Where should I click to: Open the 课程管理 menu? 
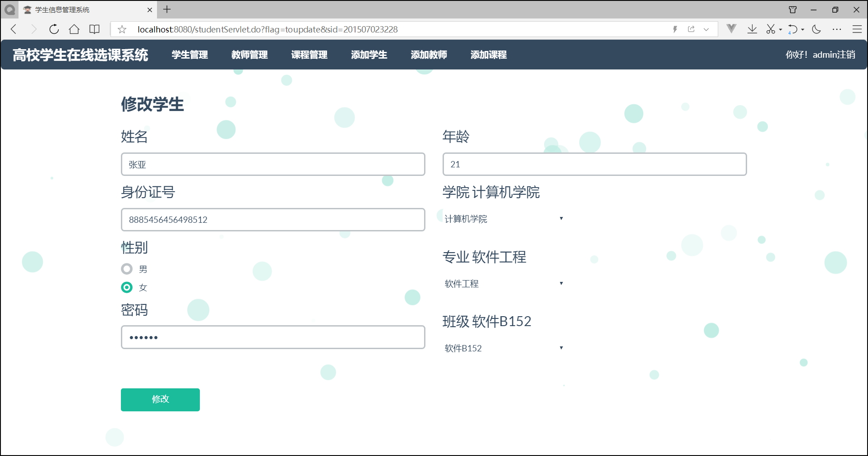pyautogui.click(x=309, y=55)
